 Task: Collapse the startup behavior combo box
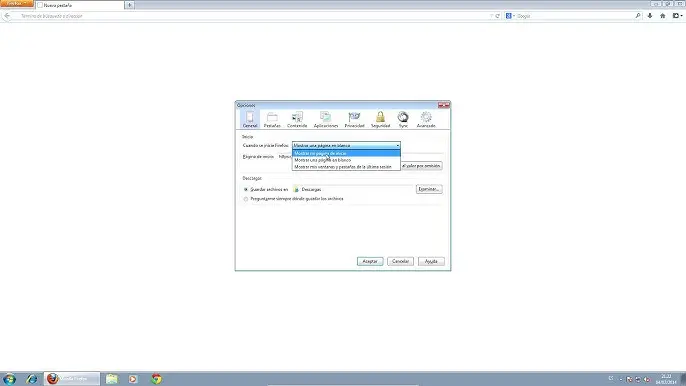point(346,145)
